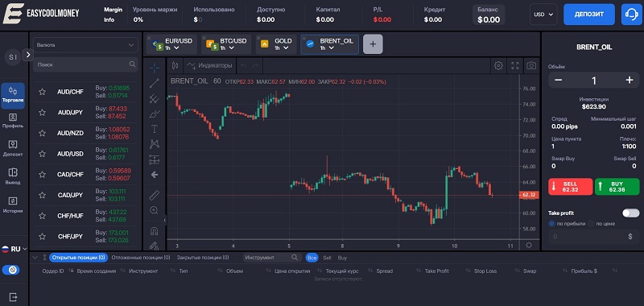Open chart settings gear

[498, 65]
